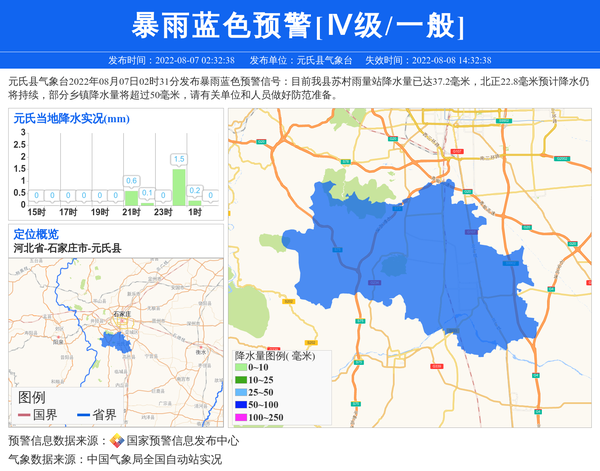Click the 0.1 rainfall bar value label
The height and width of the screenshot is (471, 600).
coord(147,192)
